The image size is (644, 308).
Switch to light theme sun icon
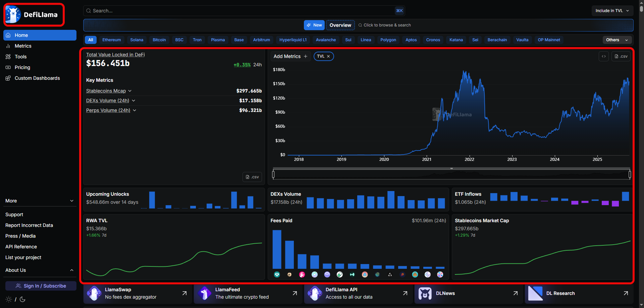[9, 299]
